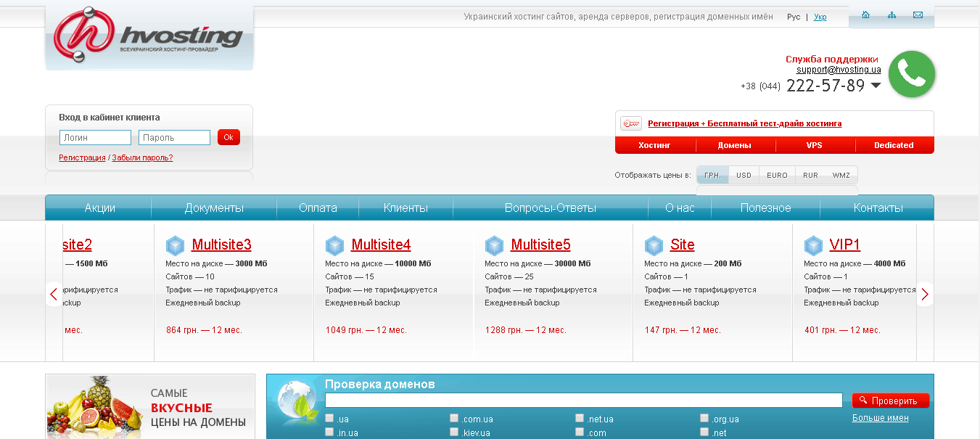Click the Ok login button

coord(228,137)
